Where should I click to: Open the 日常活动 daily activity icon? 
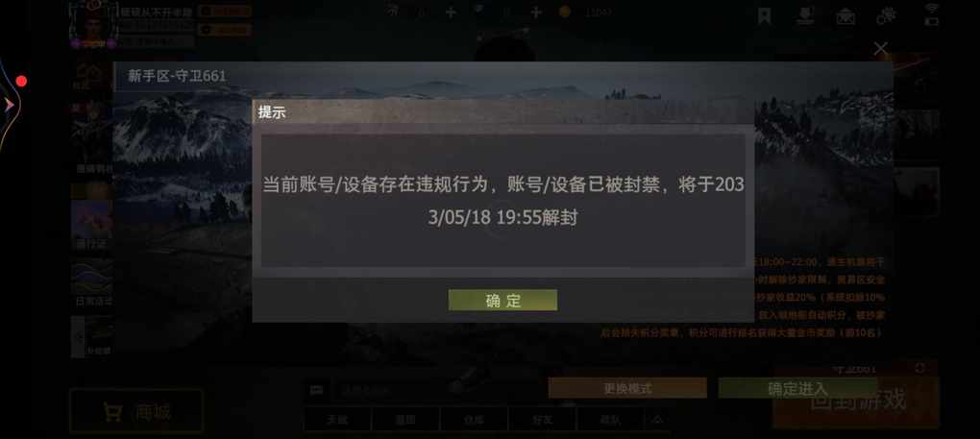tap(92, 282)
